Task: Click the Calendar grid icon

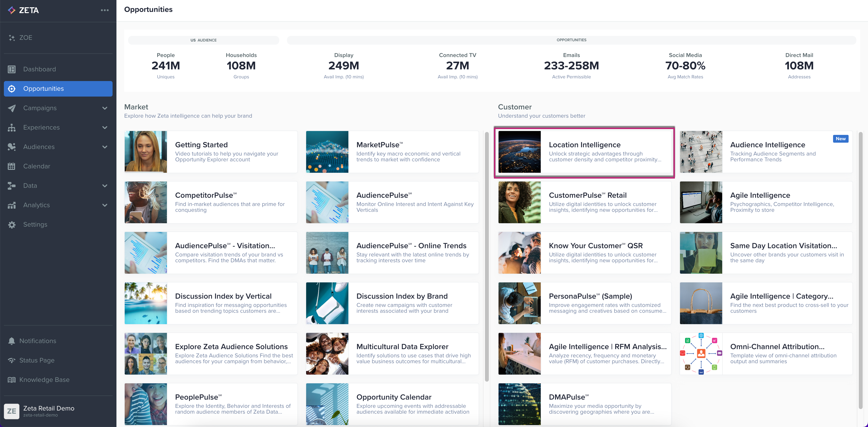Action: pos(12,166)
